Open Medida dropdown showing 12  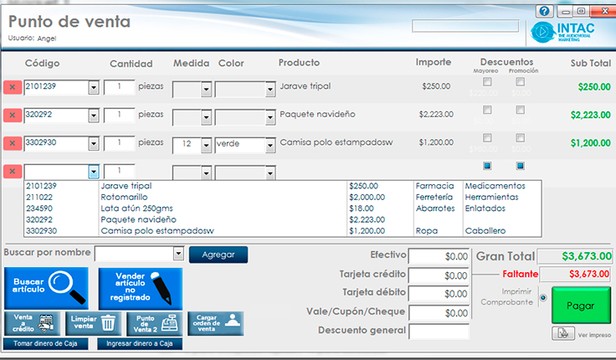click(206, 146)
